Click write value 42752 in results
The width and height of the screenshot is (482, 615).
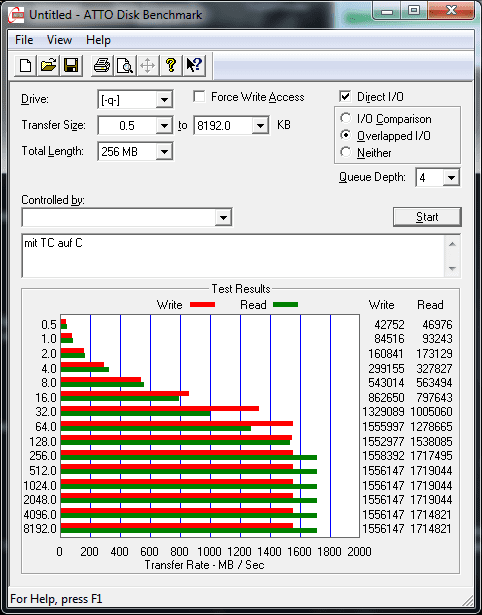click(x=387, y=325)
